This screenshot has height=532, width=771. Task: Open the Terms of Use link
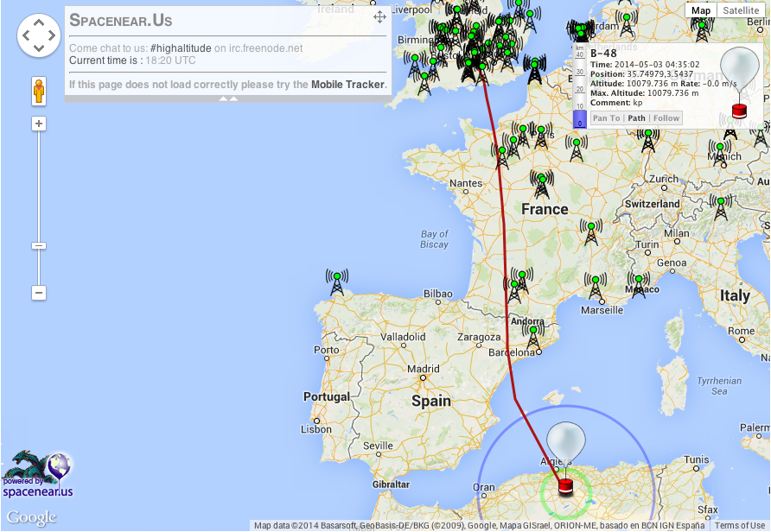(x=740, y=526)
